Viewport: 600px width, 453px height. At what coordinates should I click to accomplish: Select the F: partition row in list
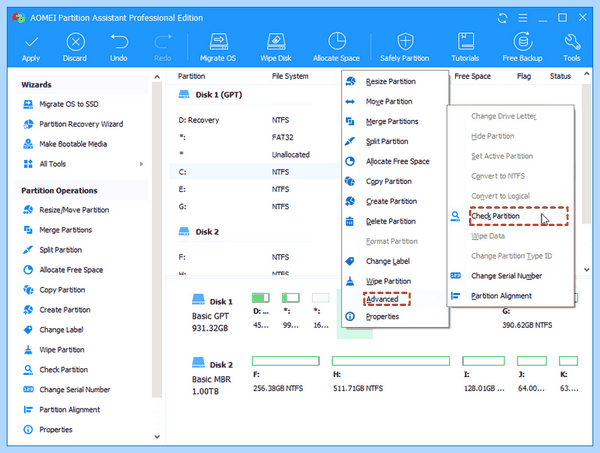point(254,257)
